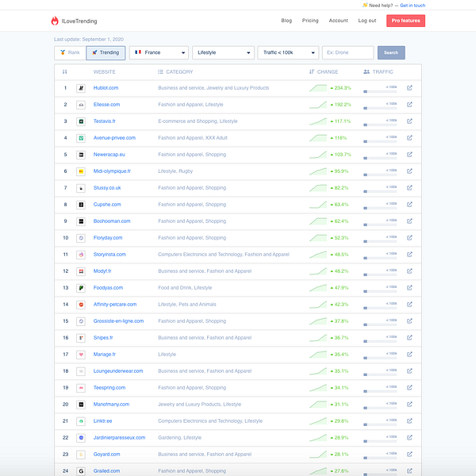The height and width of the screenshot is (476, 476).
Task: Open external link icon for Affinity-petcare.com
Action: pyautogui.click(x=409, y=305)
